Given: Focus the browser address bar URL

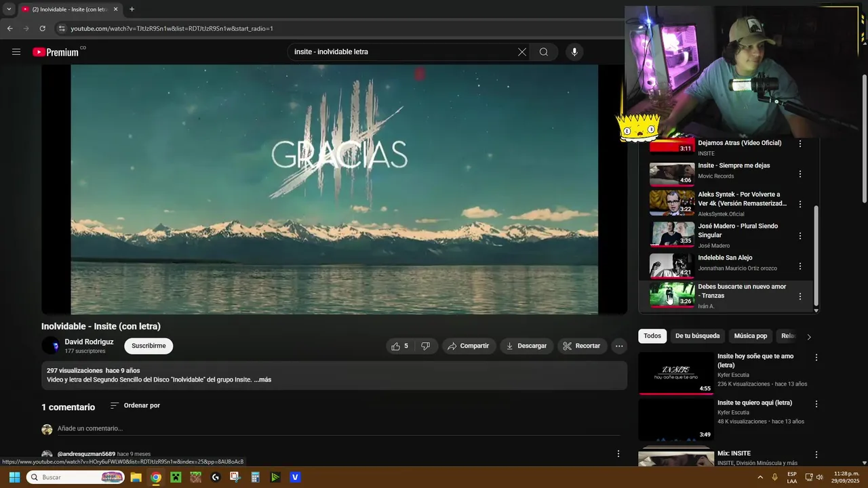Looking at the screenshot, I should pos(172,28).
